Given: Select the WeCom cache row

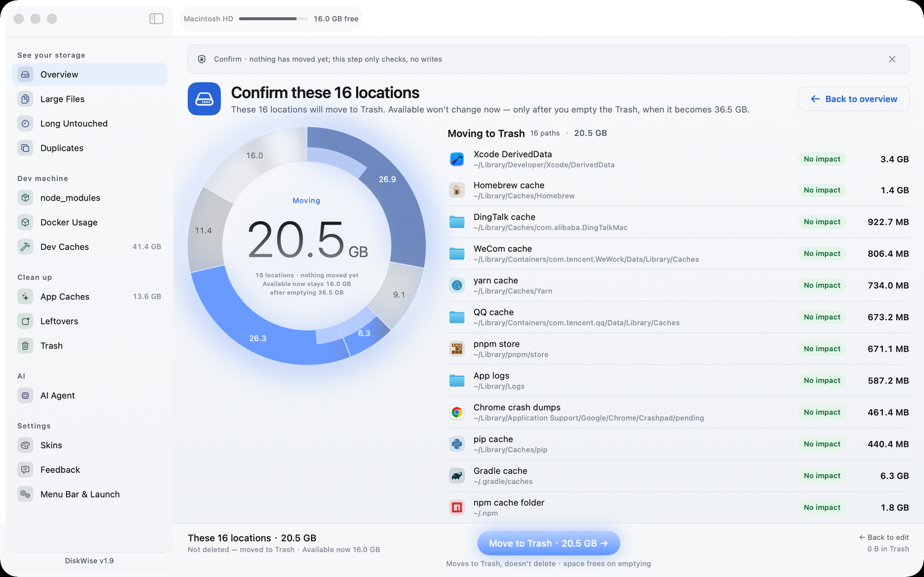Looking at the screenshot, I should point(679,254).
